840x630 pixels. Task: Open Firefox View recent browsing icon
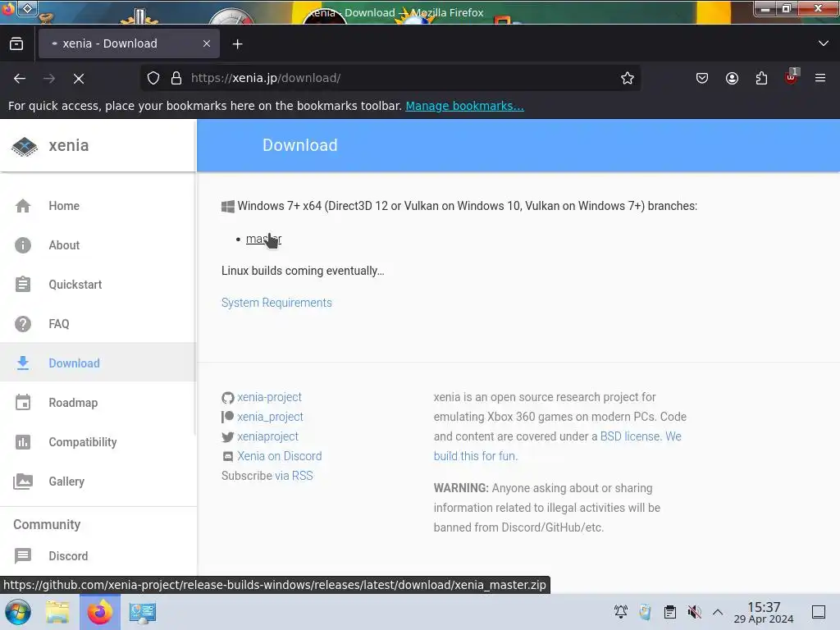16,44
